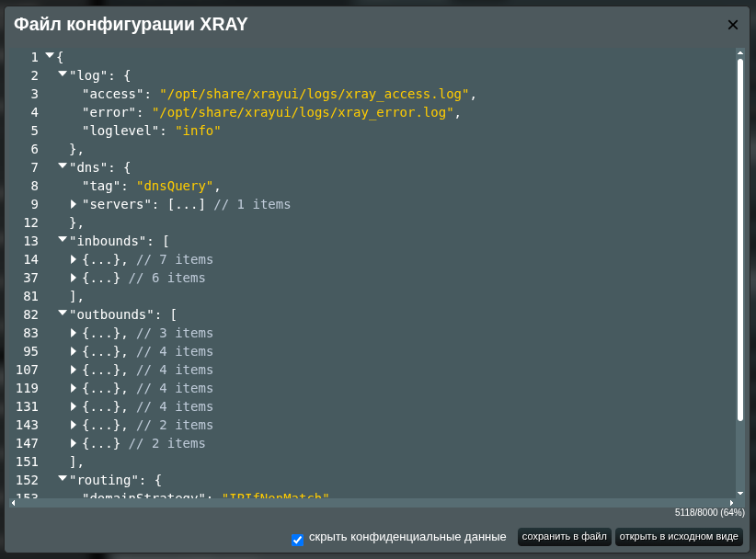Expand the inbound object on line 14
The height and width of the screenshot is (559, 756).
point(74,260)
